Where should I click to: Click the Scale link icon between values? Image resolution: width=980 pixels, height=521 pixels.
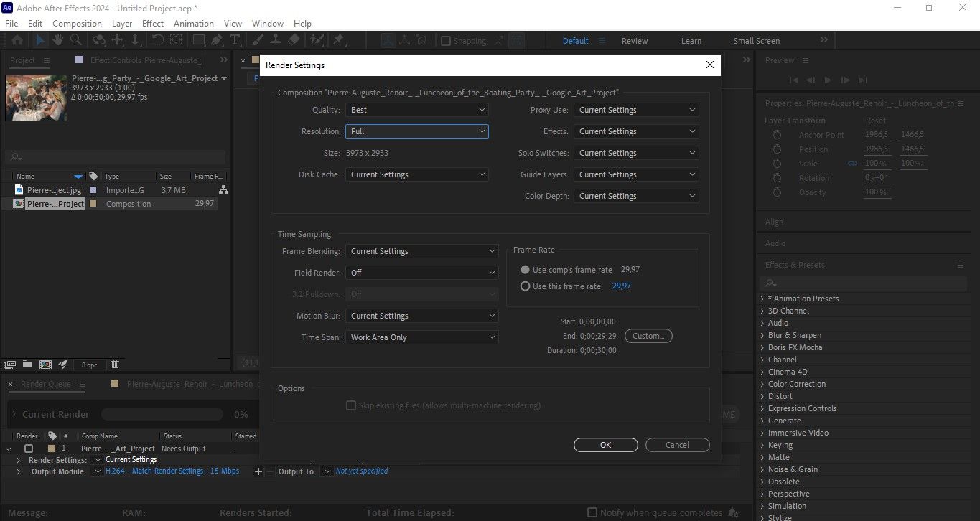(x=852, y=163)
